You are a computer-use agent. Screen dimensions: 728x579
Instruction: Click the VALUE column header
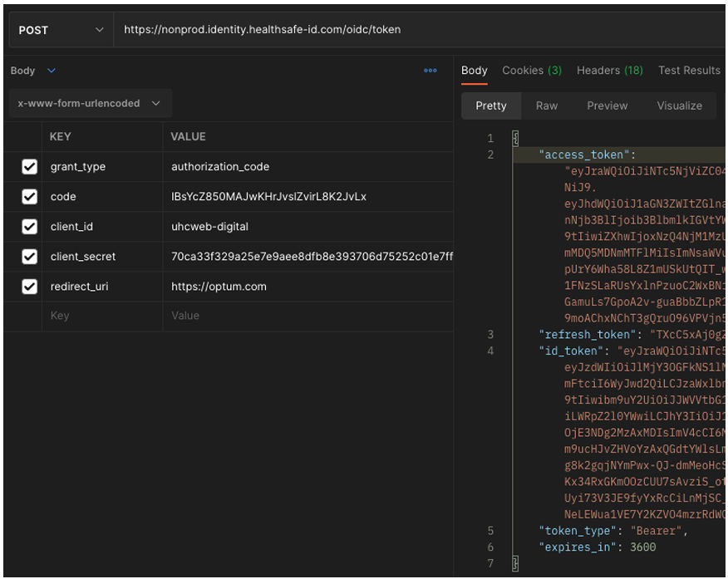[188, 136]
